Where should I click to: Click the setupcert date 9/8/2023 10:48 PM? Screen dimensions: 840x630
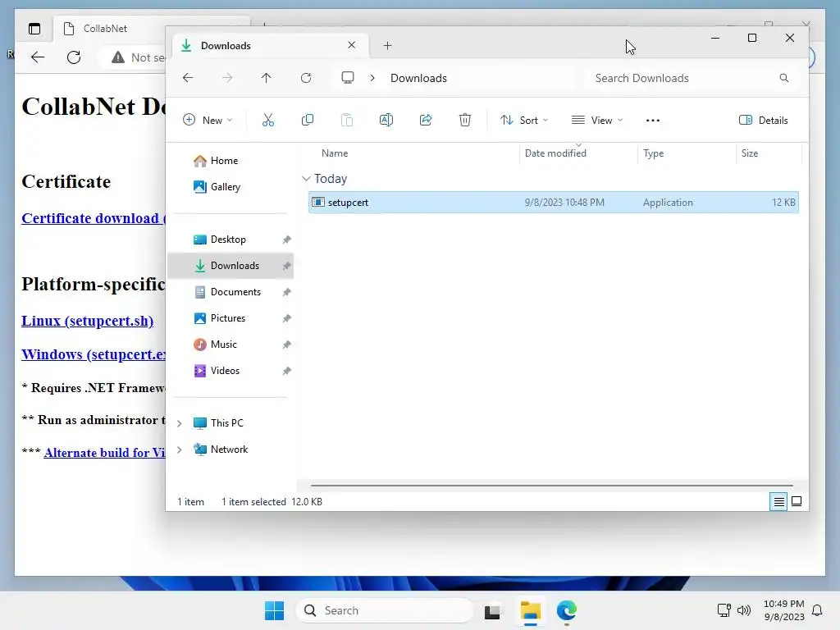coord(564,203)
